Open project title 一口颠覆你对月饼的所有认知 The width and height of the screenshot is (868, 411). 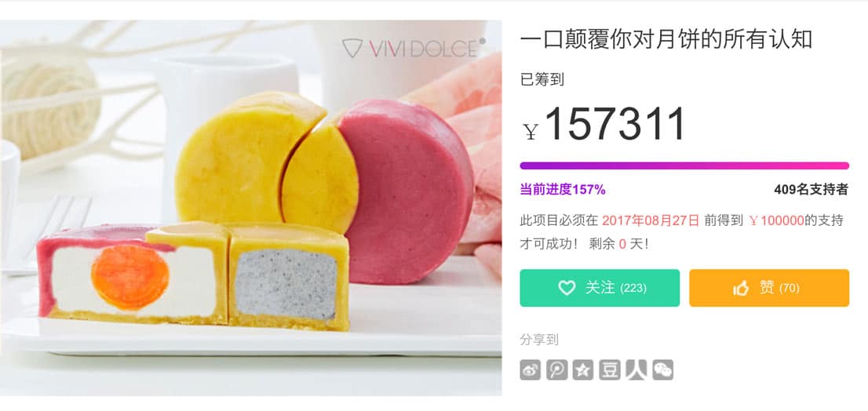pyautogui.click(x=666, y=39)
